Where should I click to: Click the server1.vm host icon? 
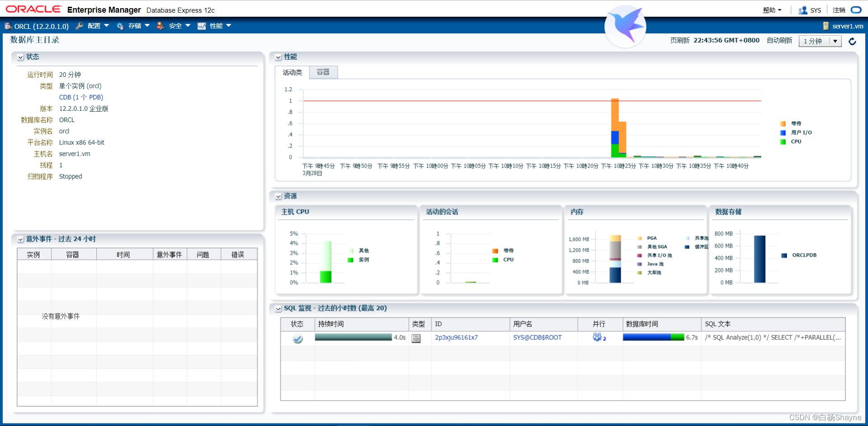(826, 26)
